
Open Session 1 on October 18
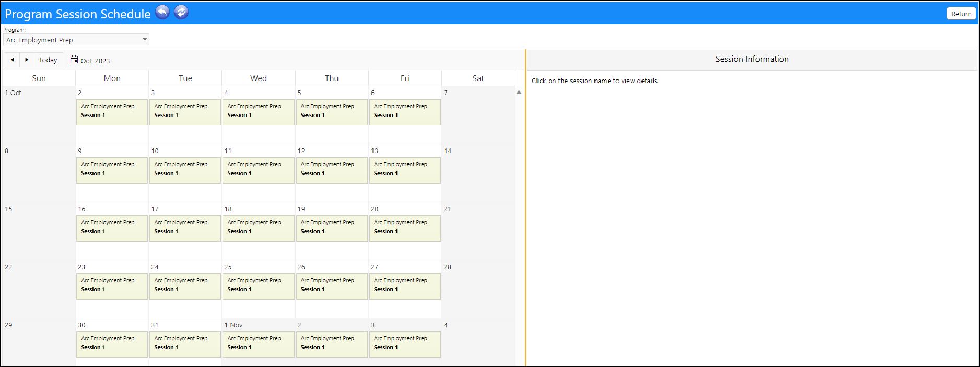(258, 228)
